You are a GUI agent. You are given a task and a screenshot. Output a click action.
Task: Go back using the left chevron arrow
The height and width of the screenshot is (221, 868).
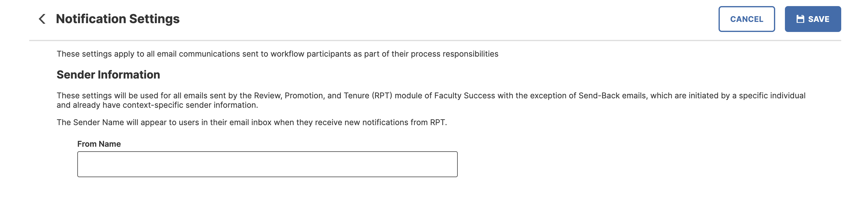[42, 19]
